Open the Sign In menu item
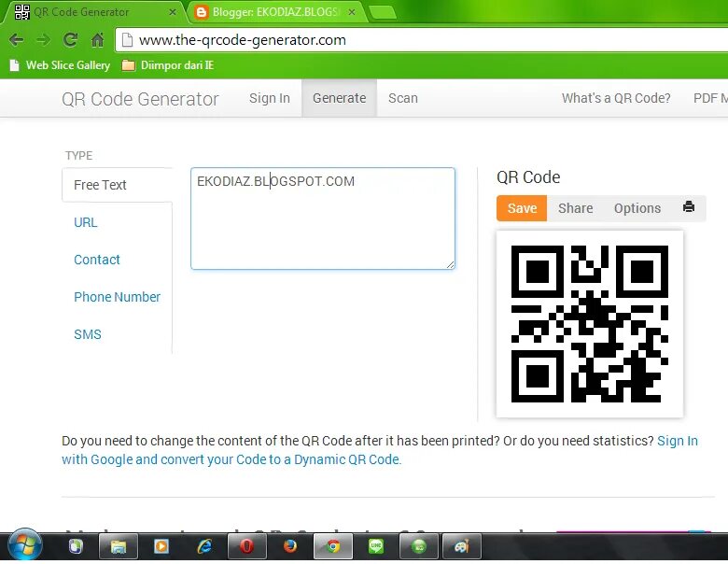Viewport: 728px width, 564px height. pyautogui.click(x=270, y=98)
